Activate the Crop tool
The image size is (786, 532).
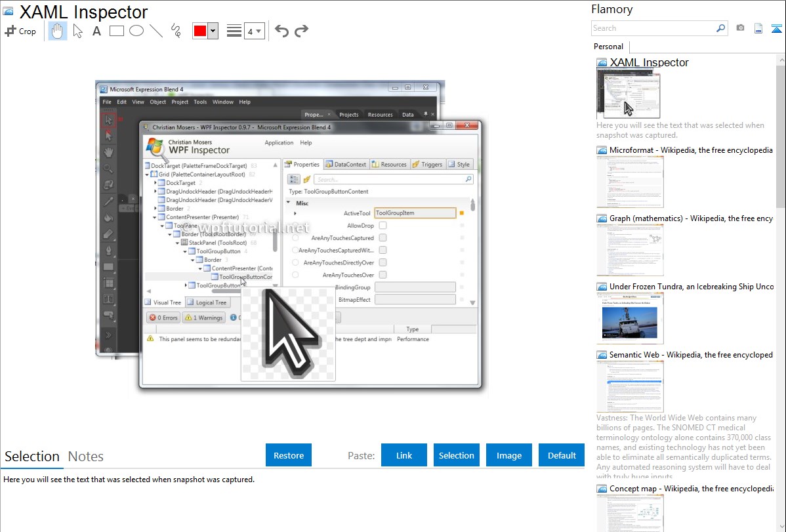point(20,31)
